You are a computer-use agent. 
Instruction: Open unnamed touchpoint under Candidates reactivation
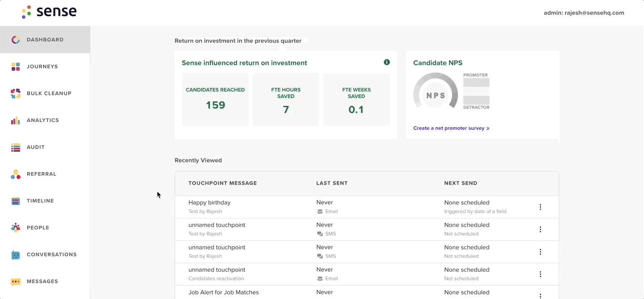point(217,269)
